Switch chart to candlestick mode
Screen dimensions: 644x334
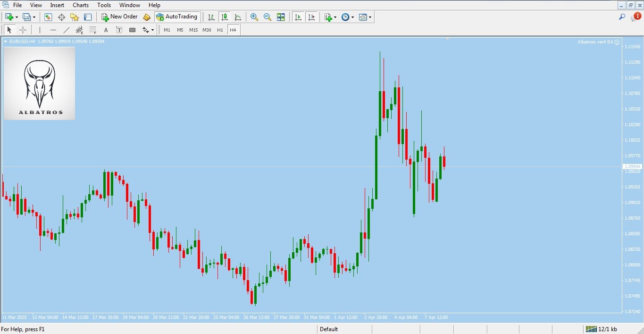[x=225, y=17]
